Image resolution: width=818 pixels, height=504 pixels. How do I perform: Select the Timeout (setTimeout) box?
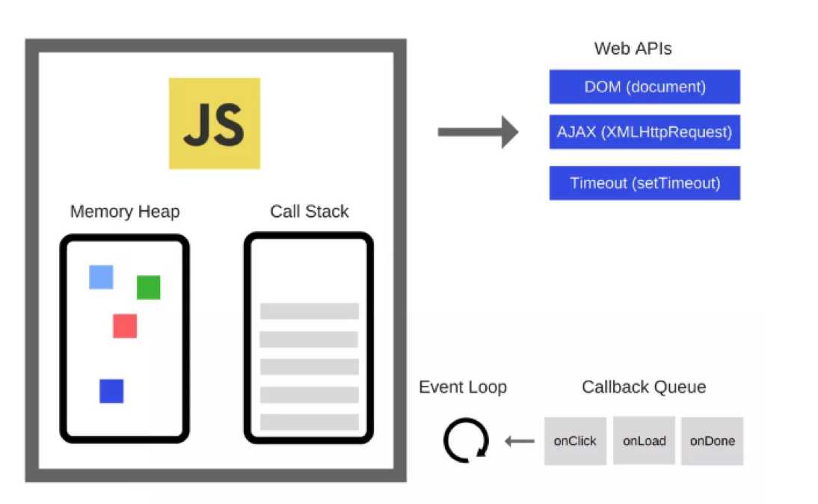pyautogui.click(x=645, y=183)
